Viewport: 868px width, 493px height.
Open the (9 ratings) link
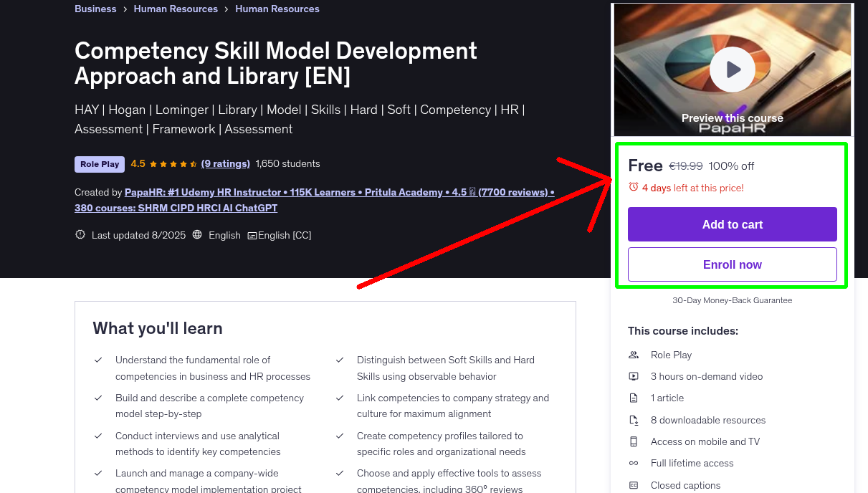pos(226,163)
